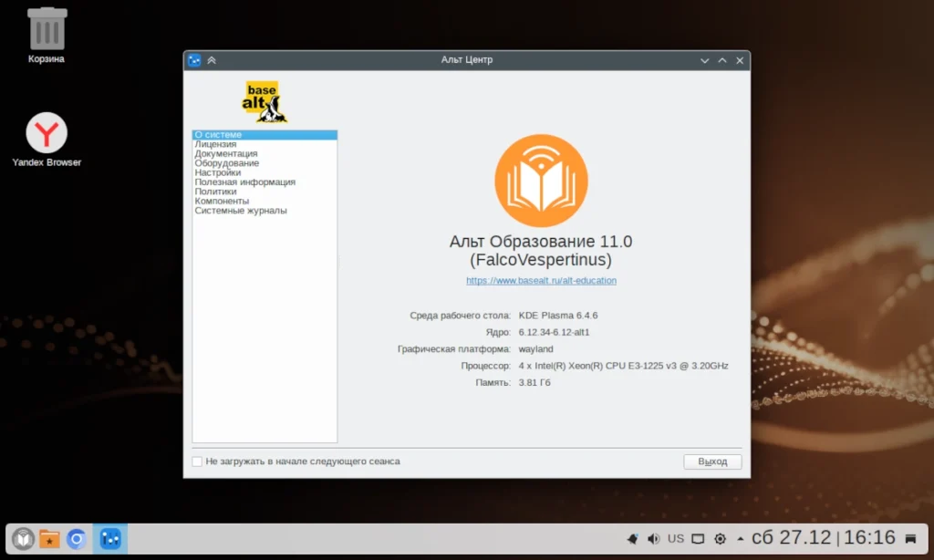Click the base alt logo
The height and width of the screenshot is (560, 934).
(264, 102)
